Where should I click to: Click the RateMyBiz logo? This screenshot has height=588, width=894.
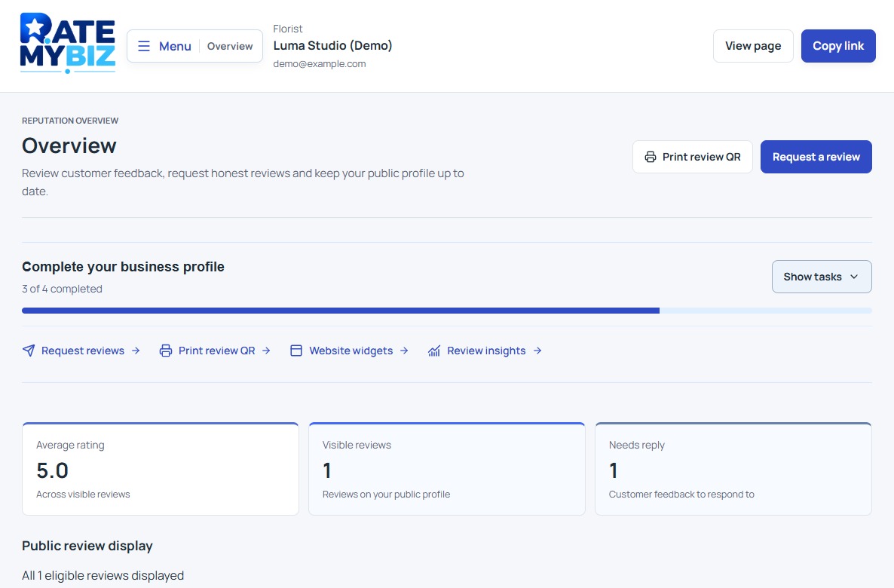pos(68,43)
